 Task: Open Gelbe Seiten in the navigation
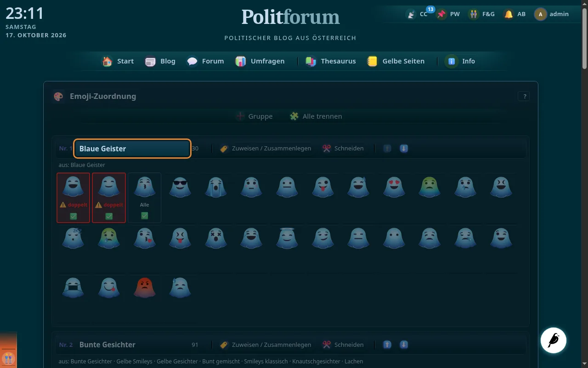[396, 61]
